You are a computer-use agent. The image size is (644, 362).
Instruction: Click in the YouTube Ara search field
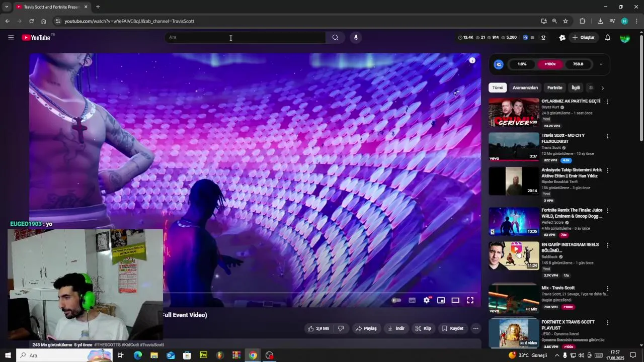coord(245,37)
